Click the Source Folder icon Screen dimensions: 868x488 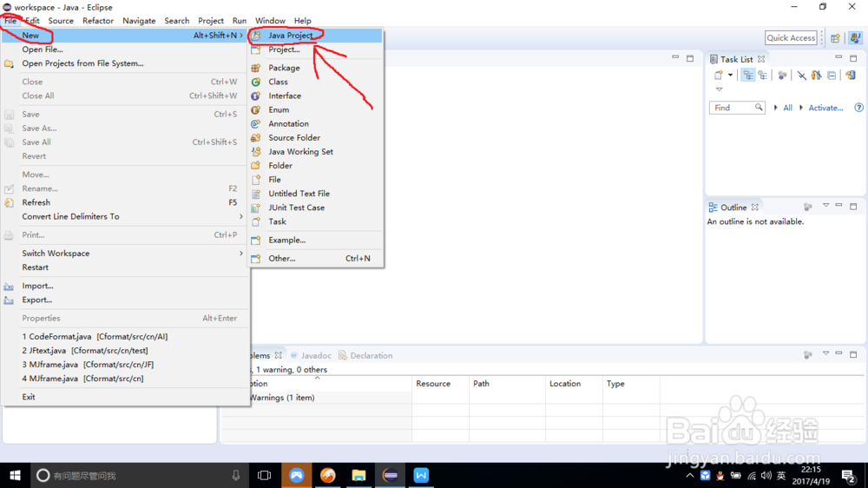[256, 137]
